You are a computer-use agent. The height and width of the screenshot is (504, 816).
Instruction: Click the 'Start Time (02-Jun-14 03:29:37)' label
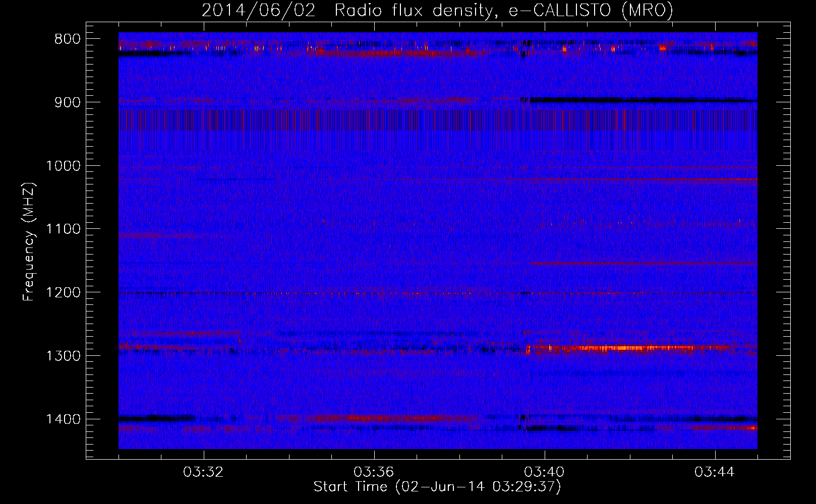coord(437,487)
